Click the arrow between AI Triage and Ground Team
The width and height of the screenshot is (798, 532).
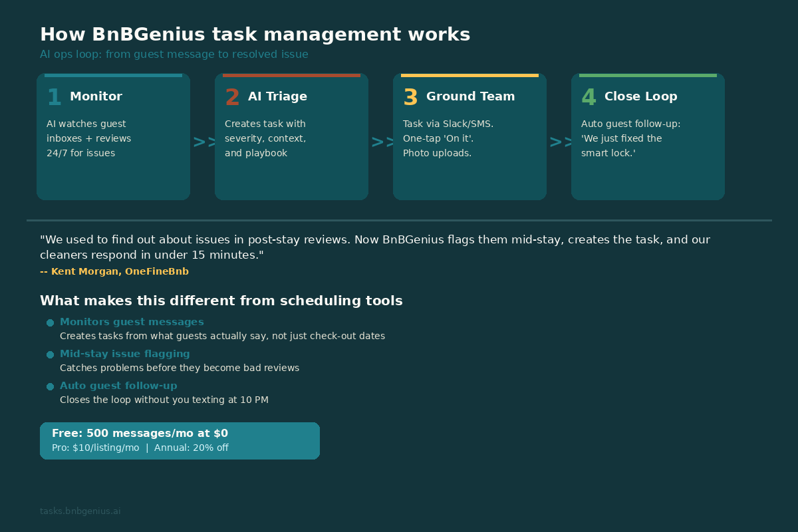[381, 142]
